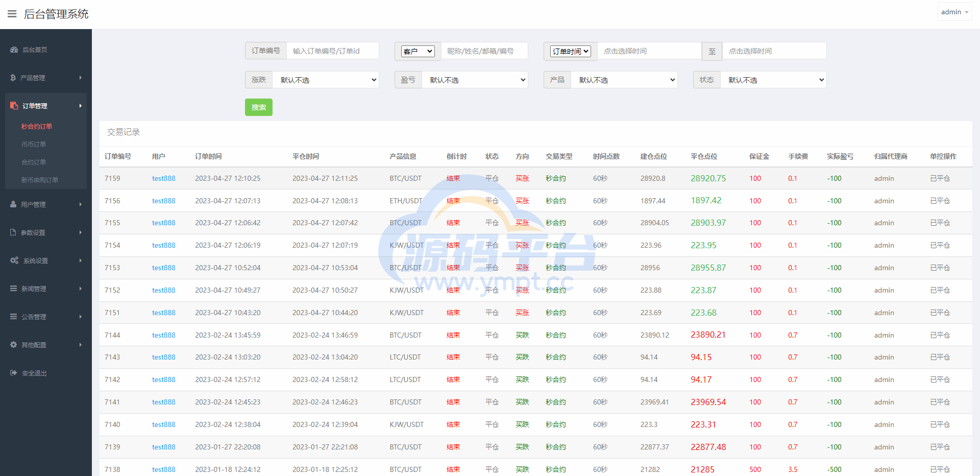Click the file icon beside 参数设置
Screen dimensions: 980x476
click(13, 232)
